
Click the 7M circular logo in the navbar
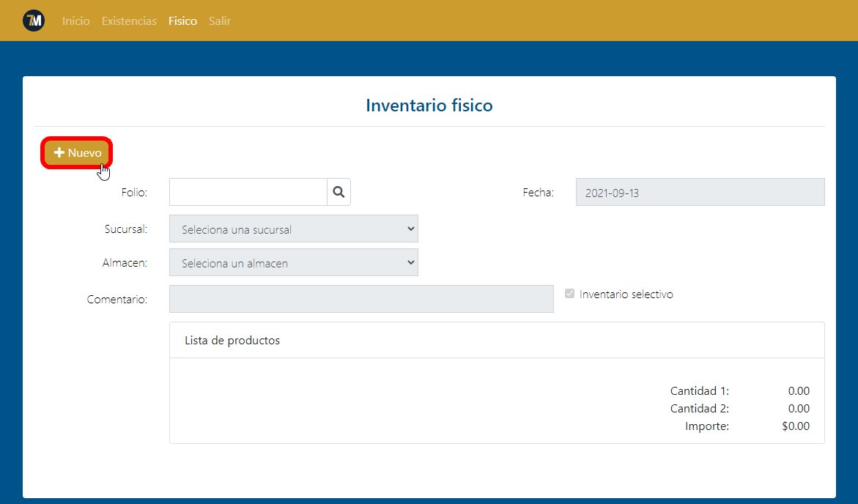click(x=34, y=21)
